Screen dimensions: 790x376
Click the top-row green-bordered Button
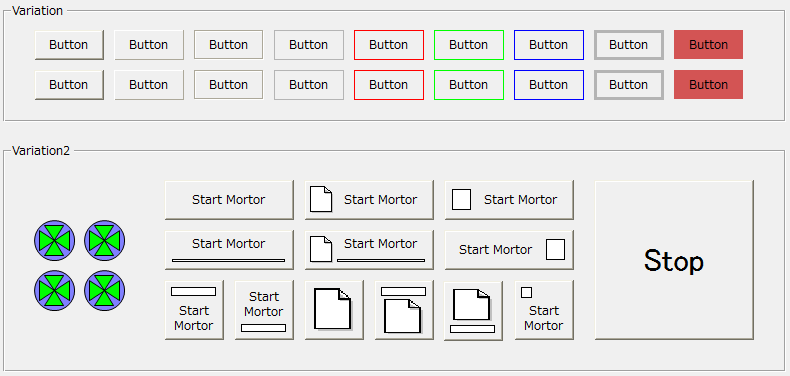pos(469,45)
